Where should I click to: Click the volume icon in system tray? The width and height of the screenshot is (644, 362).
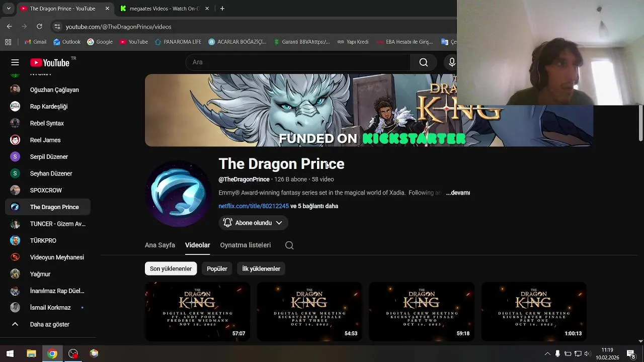pos(587,353)
